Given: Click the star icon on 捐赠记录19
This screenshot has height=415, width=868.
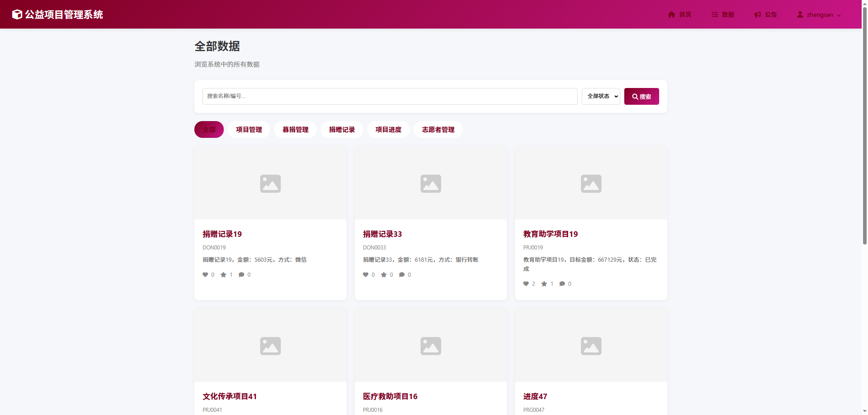Looking at the screenshot, I should coord(223,275).
